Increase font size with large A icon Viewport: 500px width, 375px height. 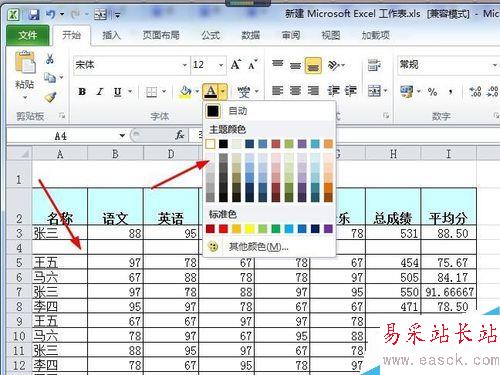pos(236,65)
